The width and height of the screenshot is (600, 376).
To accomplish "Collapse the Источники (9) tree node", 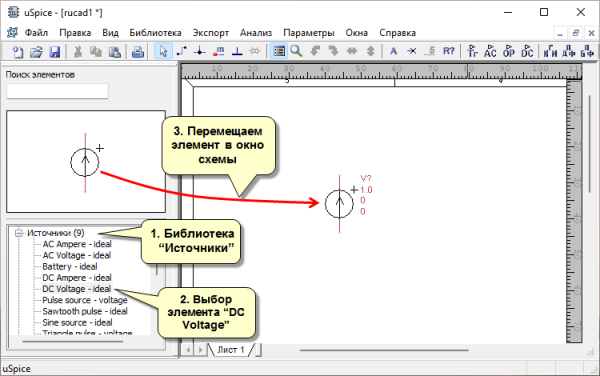I will (18, 233).
